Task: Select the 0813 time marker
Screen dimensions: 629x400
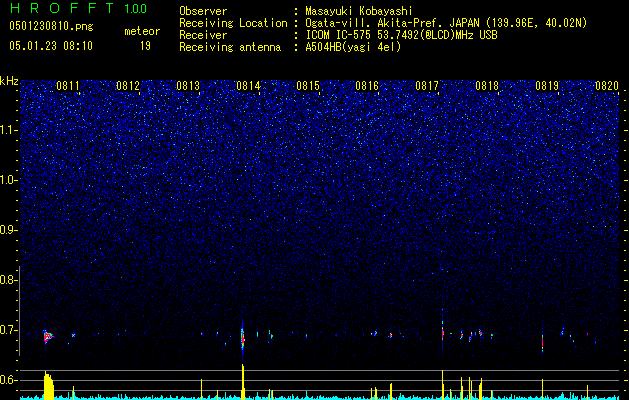Action: pyautogui.click(x=188, y=86)
